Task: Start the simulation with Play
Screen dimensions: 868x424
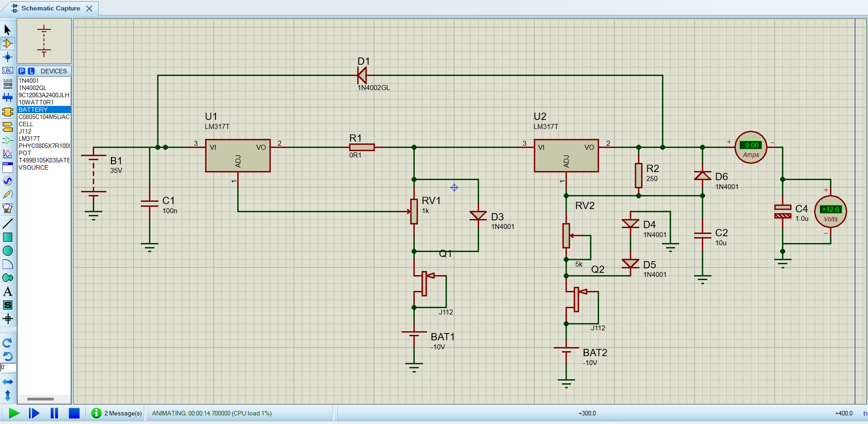Action: [14, 413]
